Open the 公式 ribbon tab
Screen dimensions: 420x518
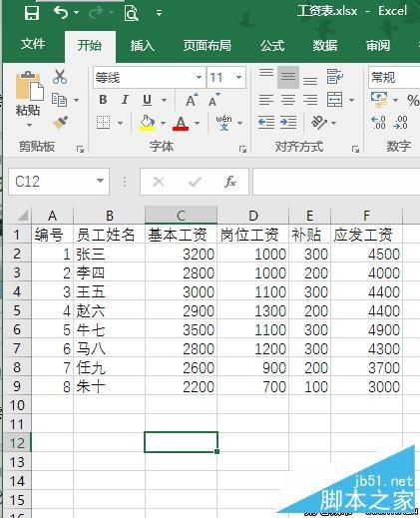click(x=272, y=45)
